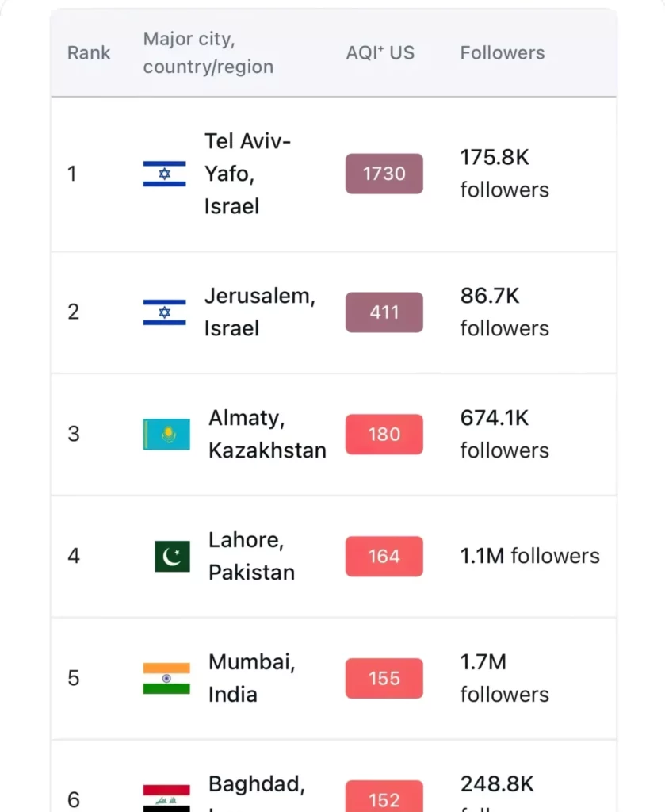The width and height of the screenshot is (665, 812).
Task: Open the Jerusalem, Israel city link
Action: [x=259, y=312]
